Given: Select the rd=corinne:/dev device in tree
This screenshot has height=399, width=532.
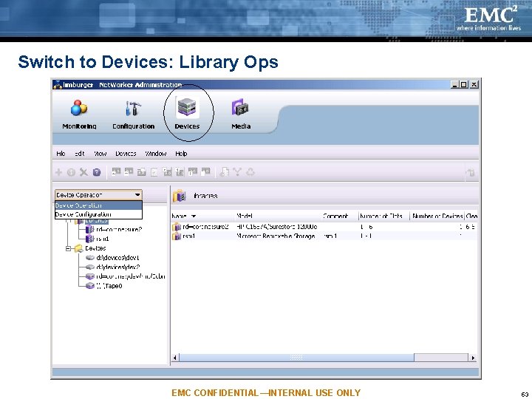Looking at the screenshot, I should [x=131, y=276].
